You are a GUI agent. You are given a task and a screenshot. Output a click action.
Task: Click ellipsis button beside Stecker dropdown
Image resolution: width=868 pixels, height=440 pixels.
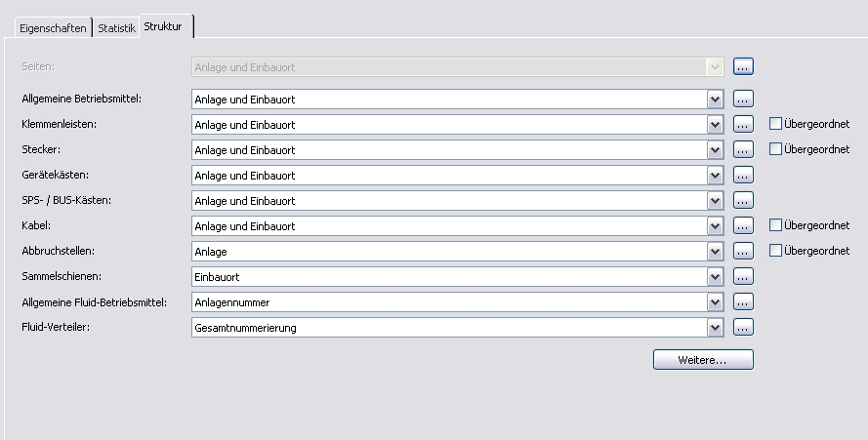743,150
